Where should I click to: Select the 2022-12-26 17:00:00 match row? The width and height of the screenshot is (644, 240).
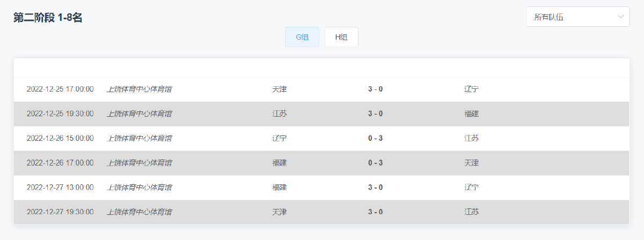pos(321,163)
